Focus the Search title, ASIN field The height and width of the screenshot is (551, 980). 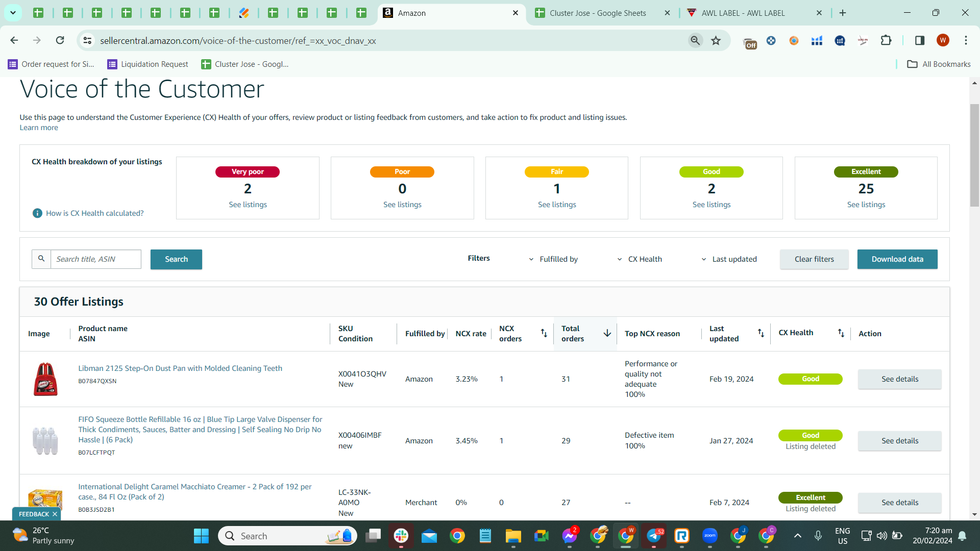[x=96, y=259]
